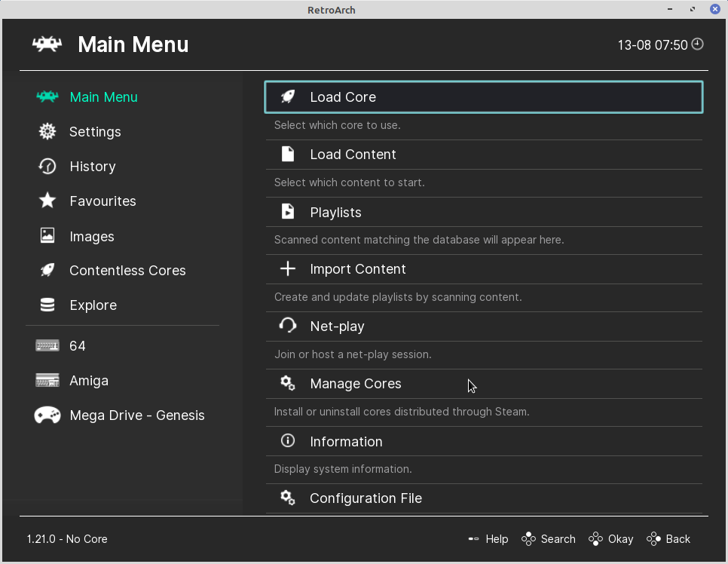Select the Load Core entry text

pyautogui.click(x=343, y=97)
